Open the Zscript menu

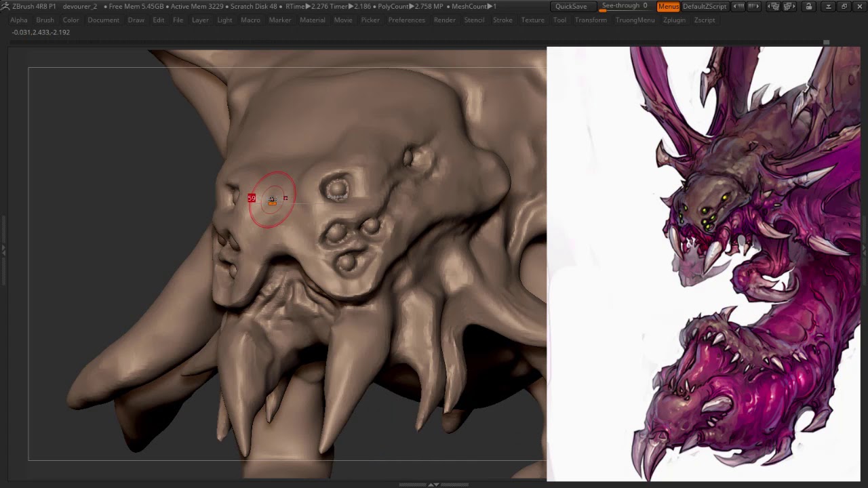705,20
